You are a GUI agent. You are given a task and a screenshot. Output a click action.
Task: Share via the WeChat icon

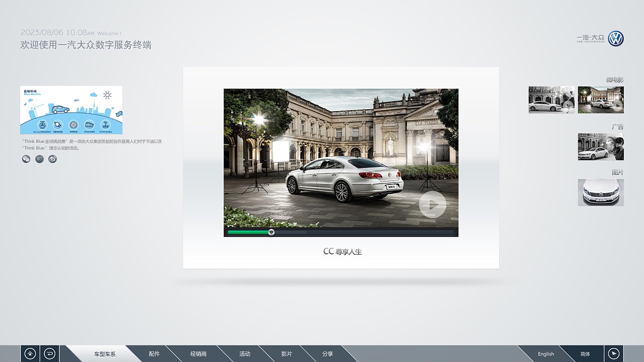(x=26, y=159)
